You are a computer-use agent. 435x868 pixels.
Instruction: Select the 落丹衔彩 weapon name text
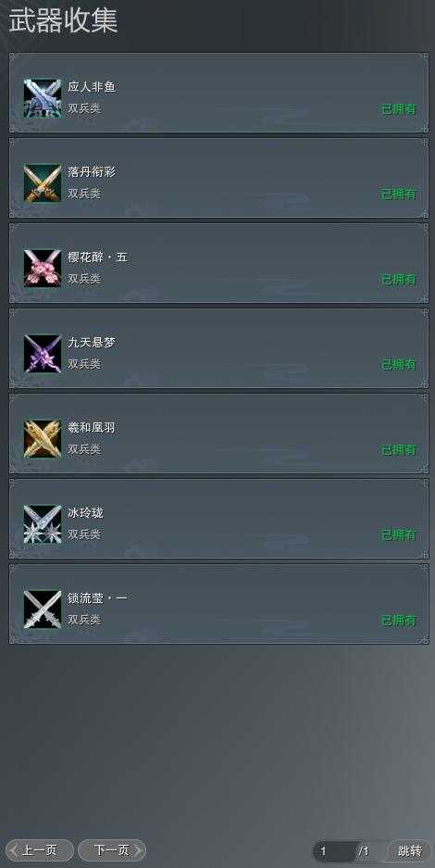pos(92,172)
